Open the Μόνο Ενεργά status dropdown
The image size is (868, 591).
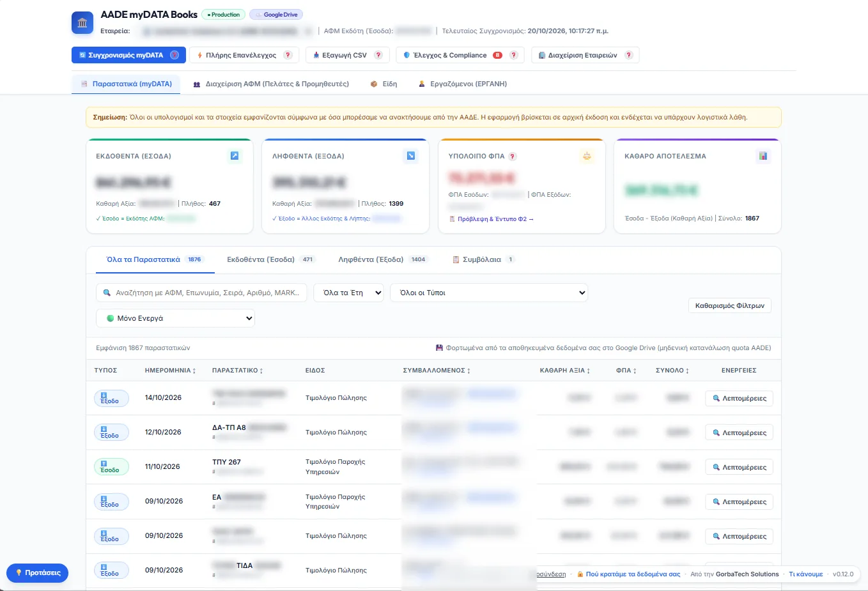pos(176,318)
